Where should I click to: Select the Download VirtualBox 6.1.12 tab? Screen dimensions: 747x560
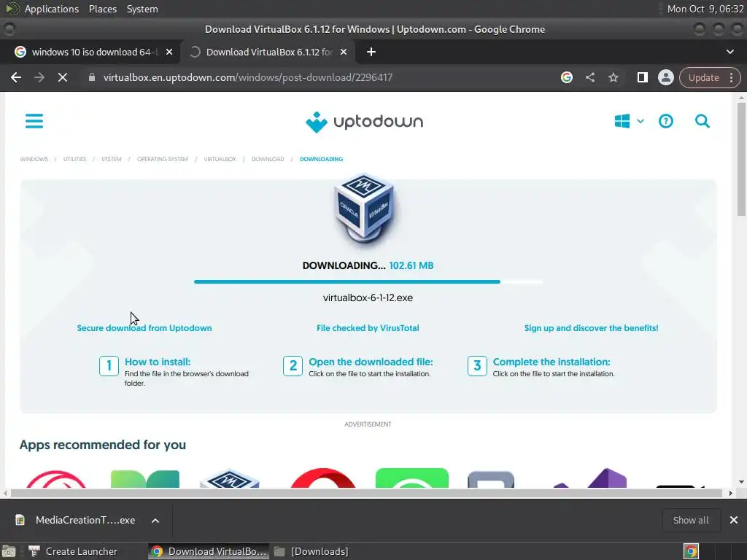[268, 52]
